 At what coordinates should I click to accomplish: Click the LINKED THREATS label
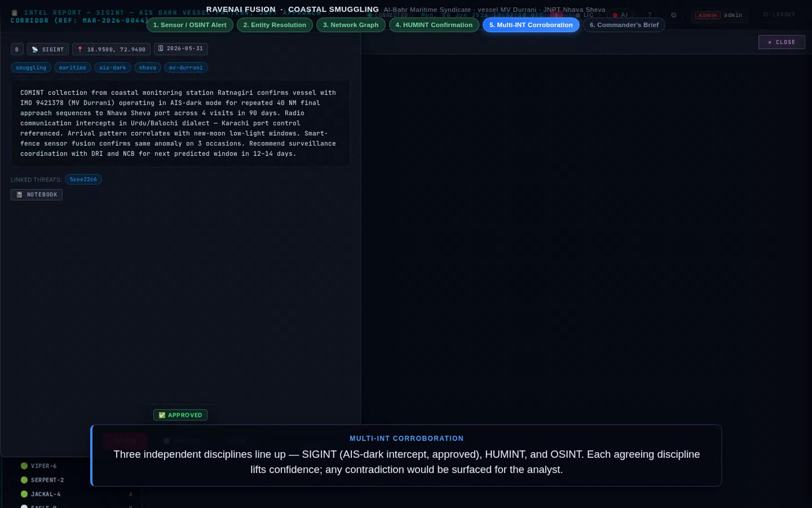(x=36, y=179)
